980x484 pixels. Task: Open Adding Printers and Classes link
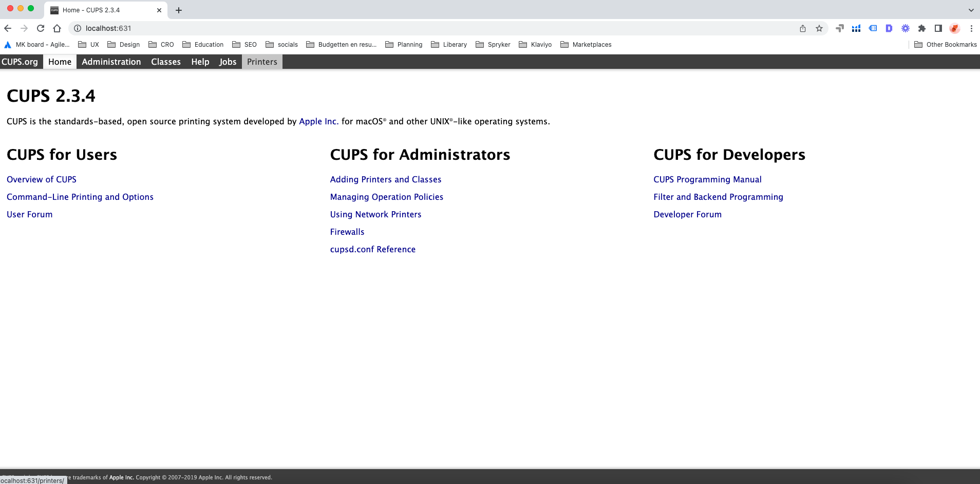coord(386,179)
